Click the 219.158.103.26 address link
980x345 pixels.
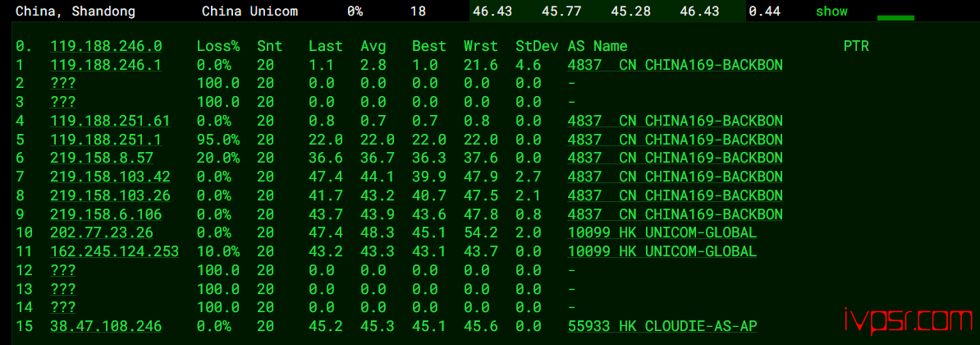tap(110, 195)
